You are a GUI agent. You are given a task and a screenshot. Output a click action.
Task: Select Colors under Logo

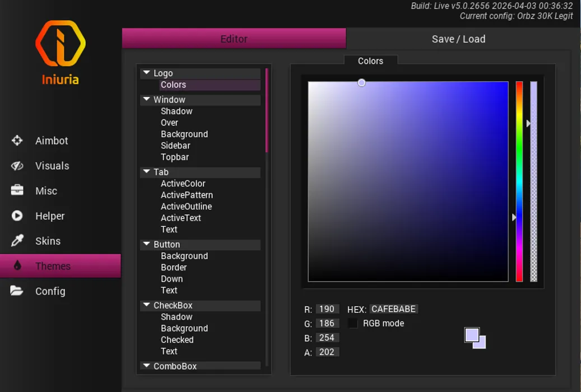(x=210, y=85)
